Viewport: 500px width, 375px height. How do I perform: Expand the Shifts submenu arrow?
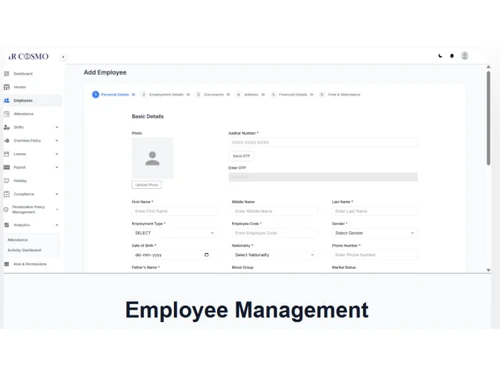(x=57, y=127)
